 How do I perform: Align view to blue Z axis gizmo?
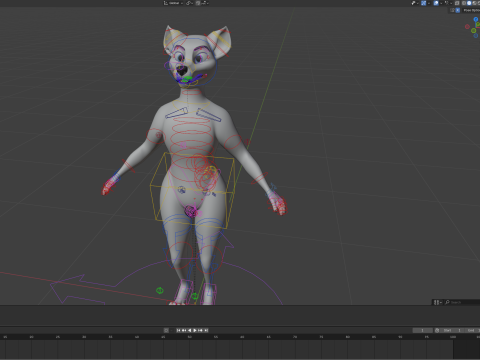(x=476, y=19)
